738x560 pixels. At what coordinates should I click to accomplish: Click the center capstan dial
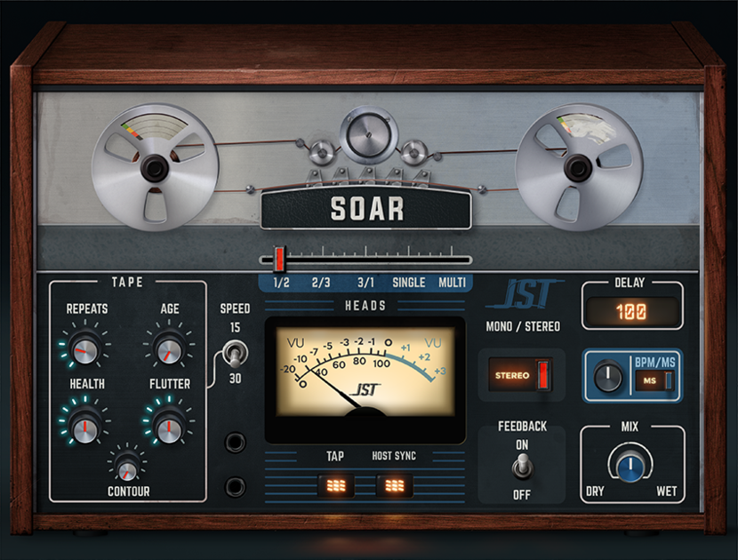pos(368,135)
